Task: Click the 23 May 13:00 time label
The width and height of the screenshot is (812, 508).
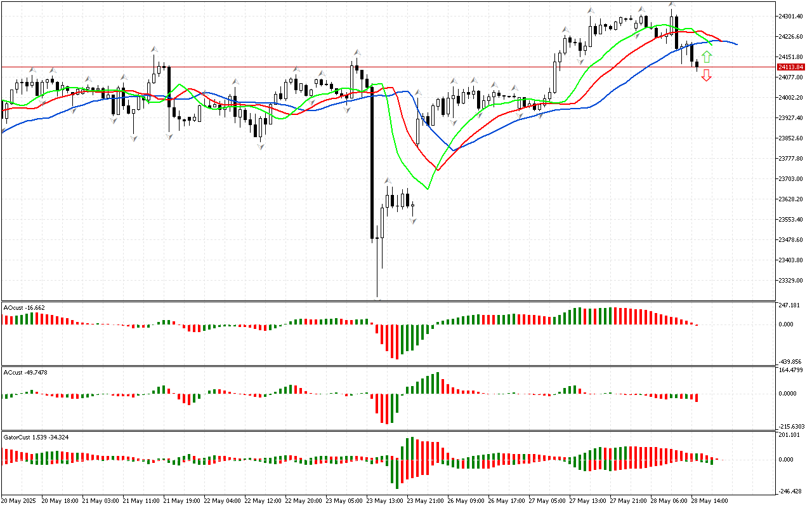Action: click(x=384, y=500)
